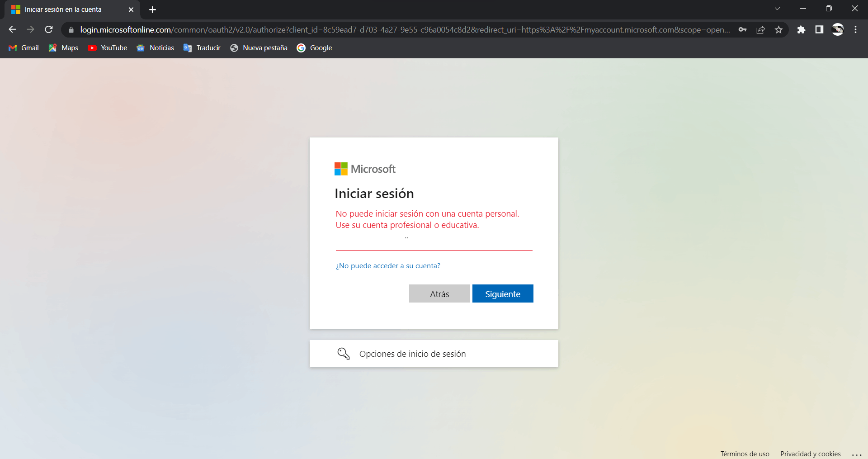Open the Maps bookmark
868x459 pixels.
point(63,48)
